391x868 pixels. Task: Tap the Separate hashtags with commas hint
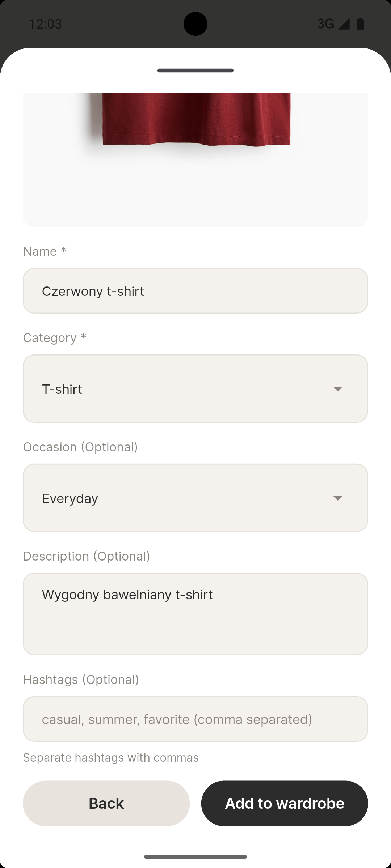111,757
